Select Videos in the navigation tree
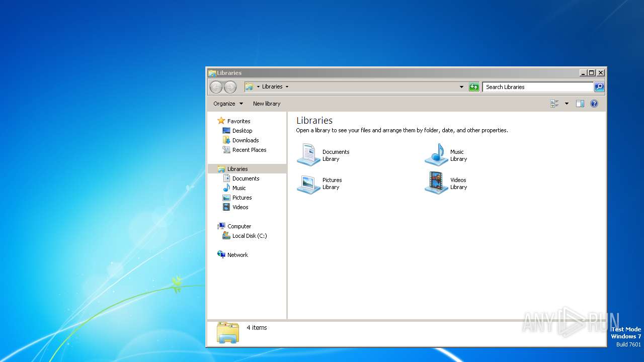This screenshot has width=644, height=362. coord(240,207)
